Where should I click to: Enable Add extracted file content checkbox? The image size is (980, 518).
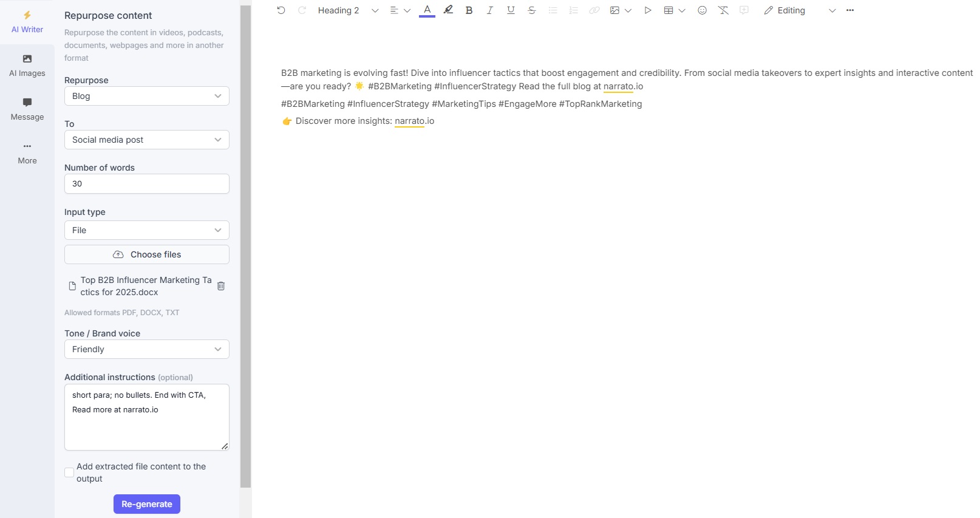(x=69, y=472)
